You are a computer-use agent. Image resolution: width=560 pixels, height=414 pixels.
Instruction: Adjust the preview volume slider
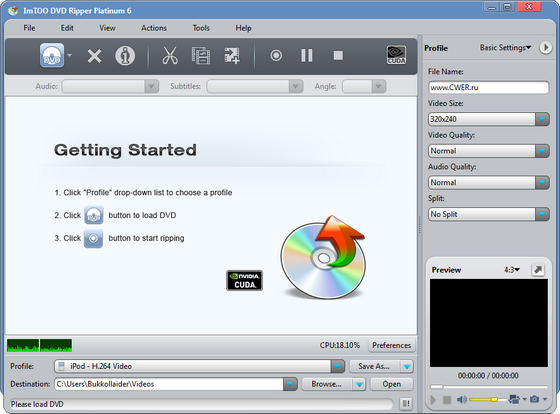coord(488,399)
